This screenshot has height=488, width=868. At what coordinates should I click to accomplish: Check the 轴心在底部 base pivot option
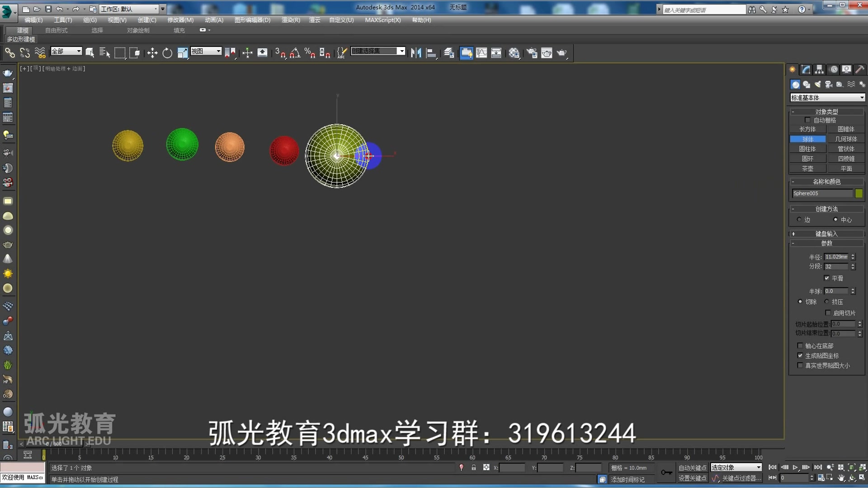[801, 346]
